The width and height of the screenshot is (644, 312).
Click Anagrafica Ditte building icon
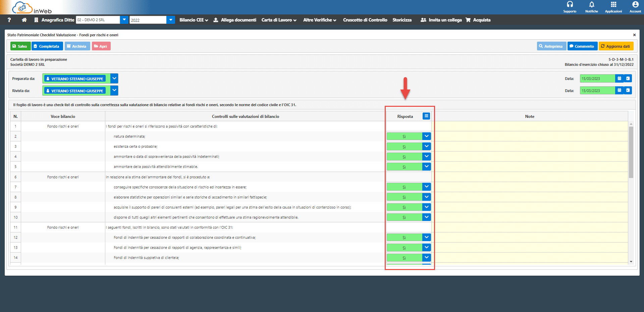point(36,20)
